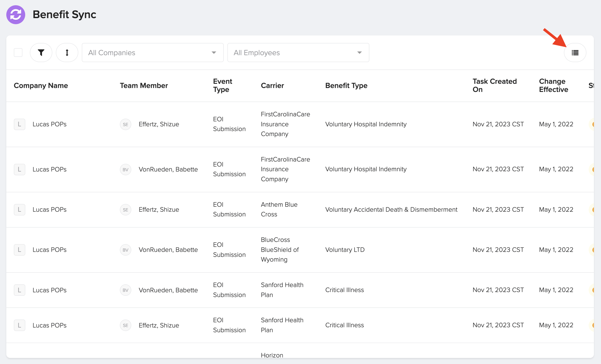601x364 pixels.
Task: Check the select-all checkbox above the table
Action: [18, 52]
